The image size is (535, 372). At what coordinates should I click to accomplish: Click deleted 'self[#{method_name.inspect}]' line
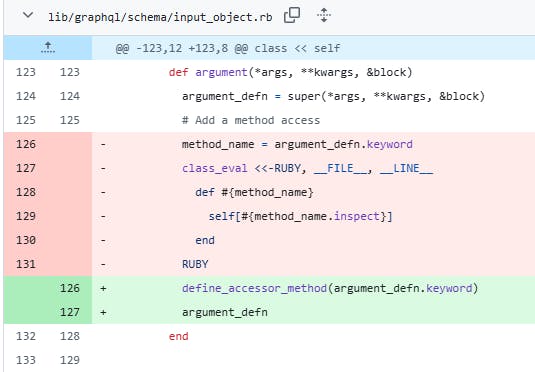(301, 216)
